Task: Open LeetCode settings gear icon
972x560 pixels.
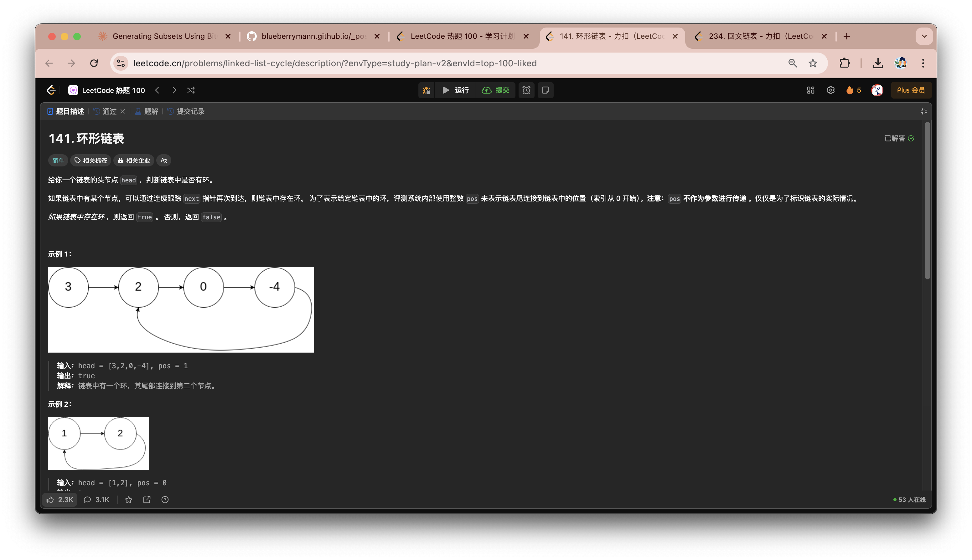Action: (831, 90)
